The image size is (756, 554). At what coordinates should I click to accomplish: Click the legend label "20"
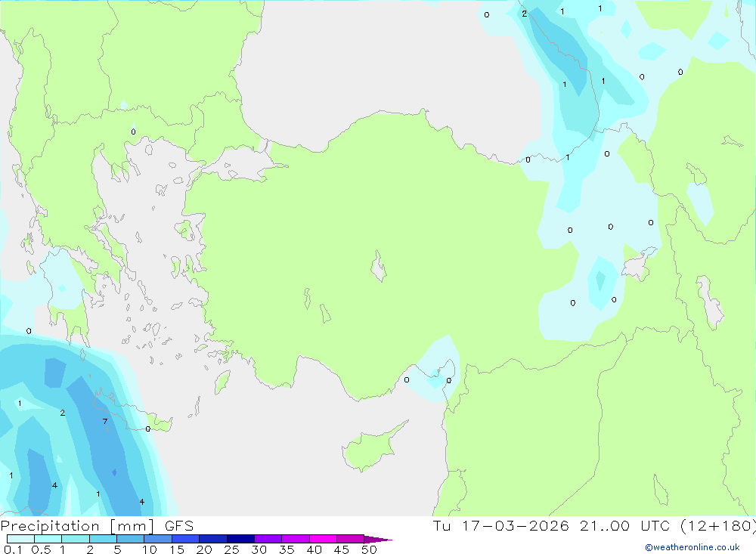(x=204, y=549)
